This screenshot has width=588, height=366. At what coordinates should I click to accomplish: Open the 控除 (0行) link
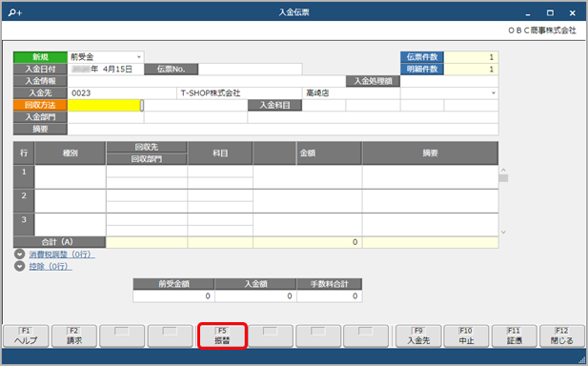coord(51,266)
